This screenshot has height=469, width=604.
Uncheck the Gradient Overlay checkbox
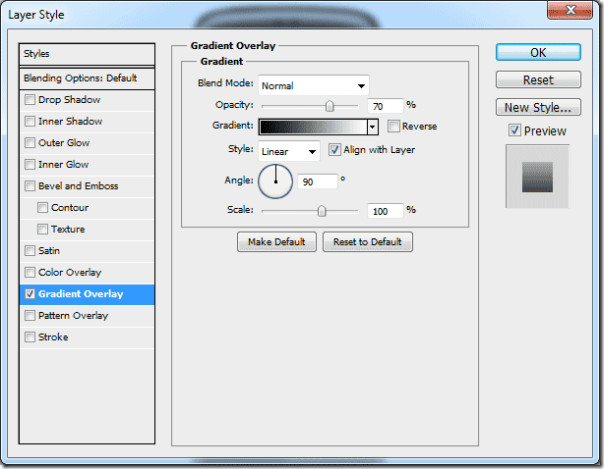pos(30,294)
